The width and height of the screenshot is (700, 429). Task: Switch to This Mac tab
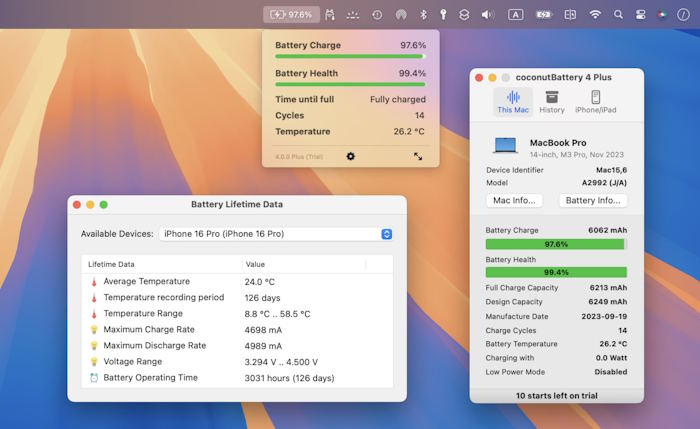click(x=513, y=102)
